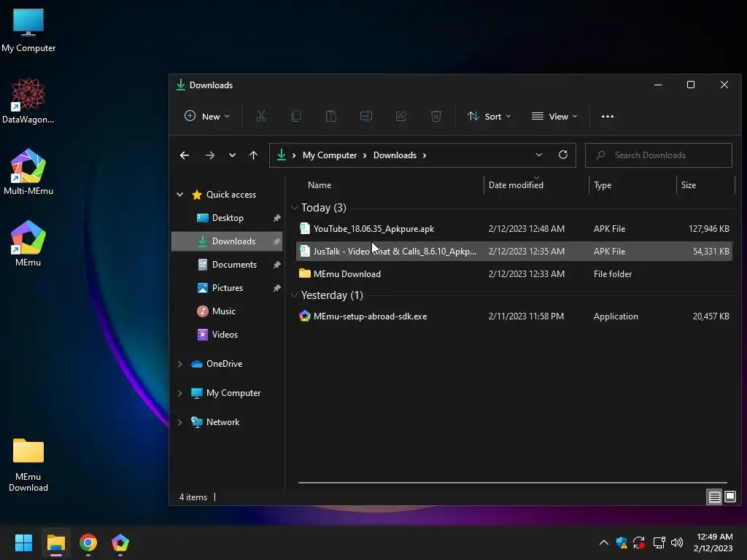Open the taskbar clock and date
The image size is (747, 560).
coord(713,542)
